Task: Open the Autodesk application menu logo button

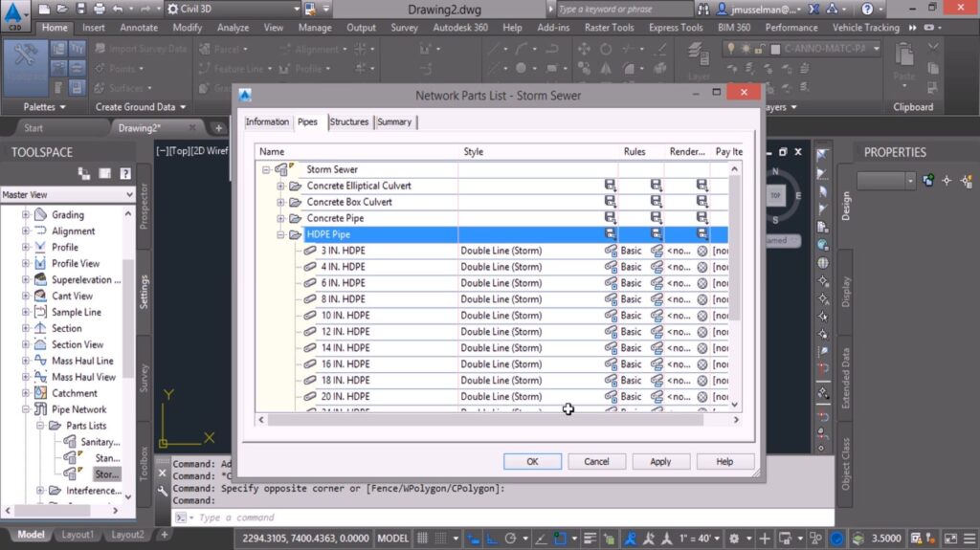Action: point(14,15)
